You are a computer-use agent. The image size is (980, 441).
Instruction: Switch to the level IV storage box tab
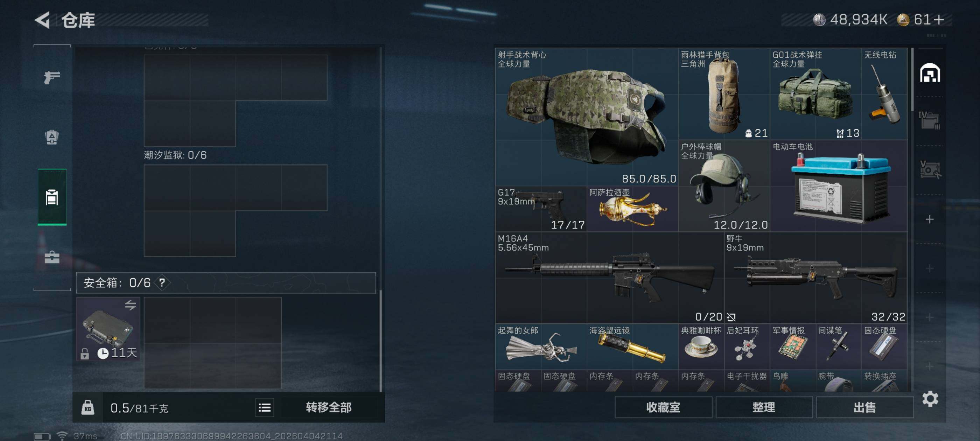(x=929, y=121)
